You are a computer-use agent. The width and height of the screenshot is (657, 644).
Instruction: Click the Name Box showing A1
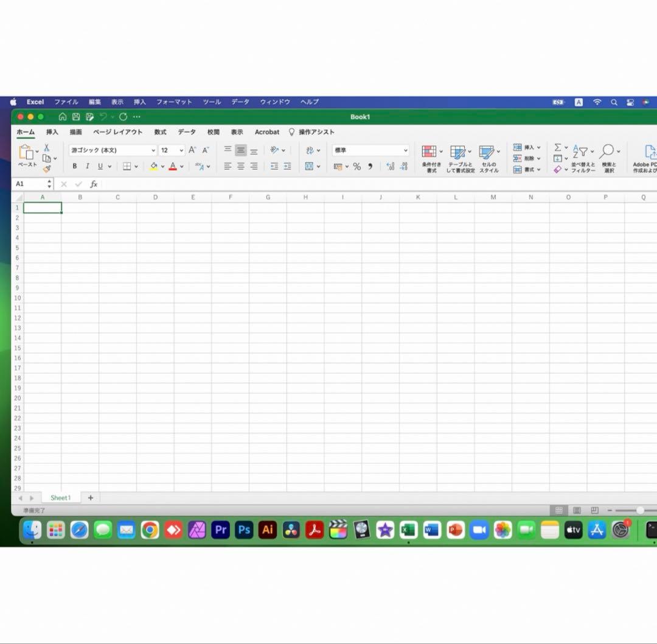[x=27, y=183]
